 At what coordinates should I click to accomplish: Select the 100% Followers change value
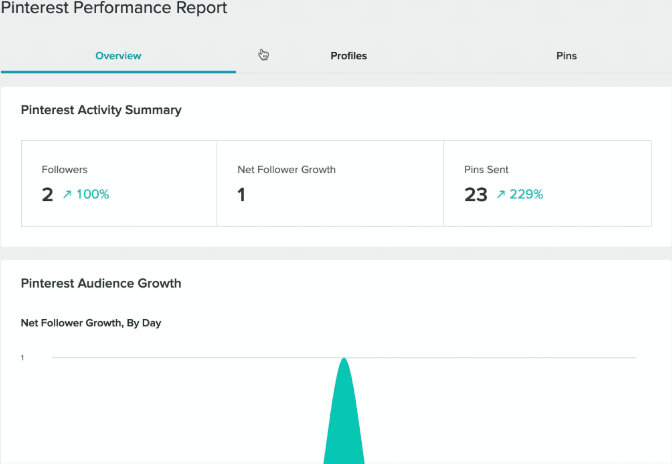(x=93, y=195)
